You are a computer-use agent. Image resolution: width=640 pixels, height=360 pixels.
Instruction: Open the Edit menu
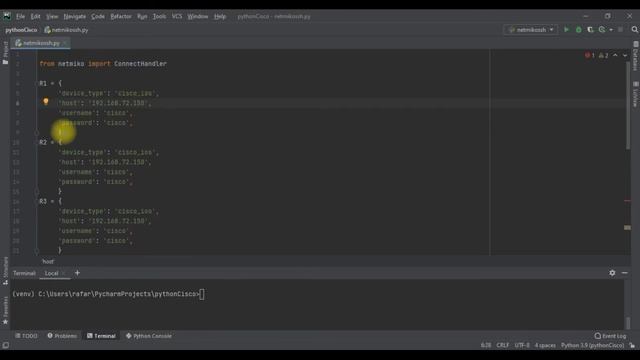pyautogui.click(x=36, y=16)
